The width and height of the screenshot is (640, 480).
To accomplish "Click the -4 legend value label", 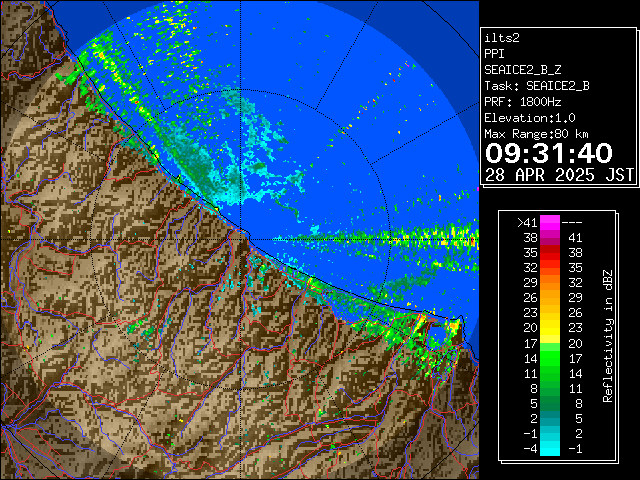I will [x=530, y=448].
